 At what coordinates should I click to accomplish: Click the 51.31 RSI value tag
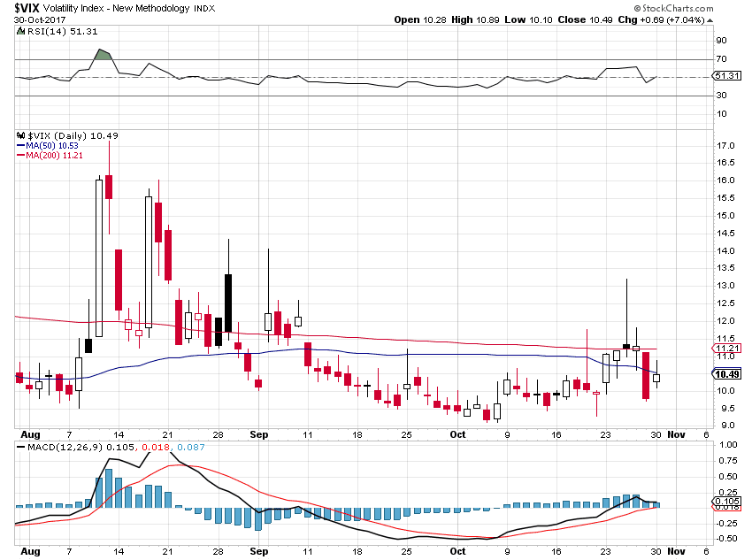coord(726,76)
